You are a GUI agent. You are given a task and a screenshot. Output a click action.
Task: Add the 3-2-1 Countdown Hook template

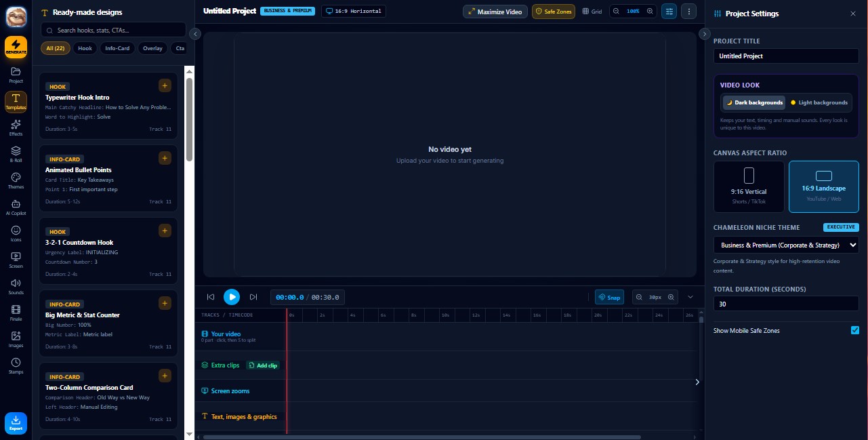165,231
